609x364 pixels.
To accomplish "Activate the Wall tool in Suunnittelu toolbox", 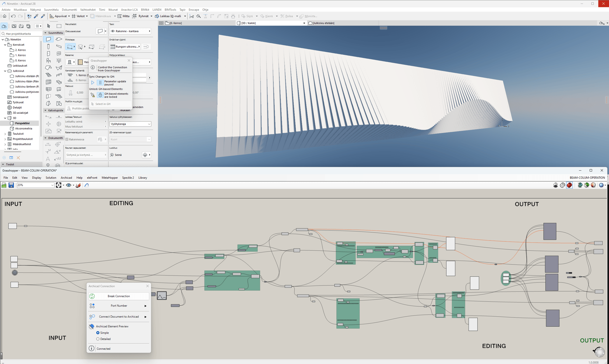I will point(48,39).
